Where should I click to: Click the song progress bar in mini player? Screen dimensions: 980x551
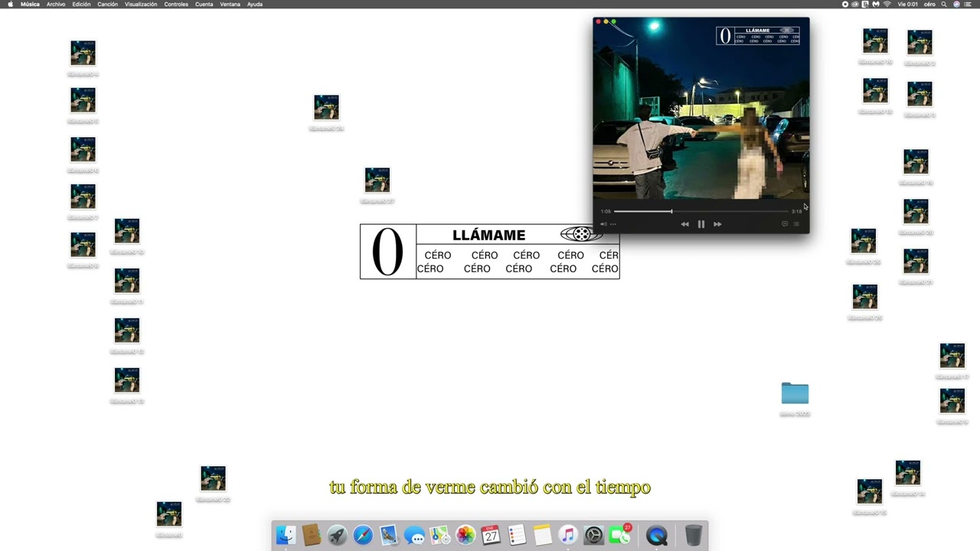(701, 211)
